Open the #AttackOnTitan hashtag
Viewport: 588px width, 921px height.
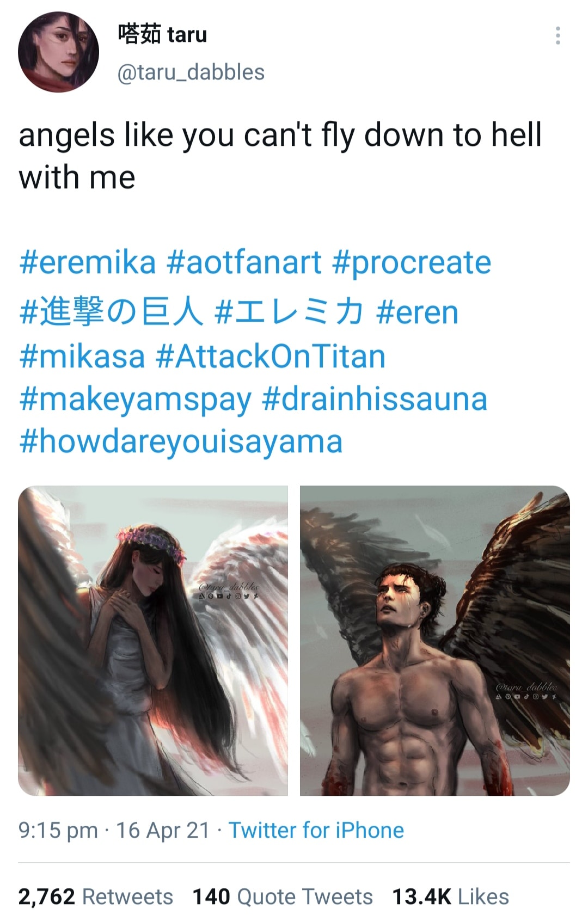pyautogui.click(x=271, y=357)
